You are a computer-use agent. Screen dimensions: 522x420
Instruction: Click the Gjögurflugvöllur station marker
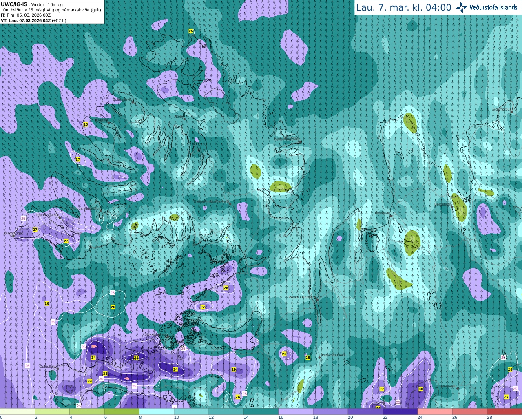click(x=300, y=142)
